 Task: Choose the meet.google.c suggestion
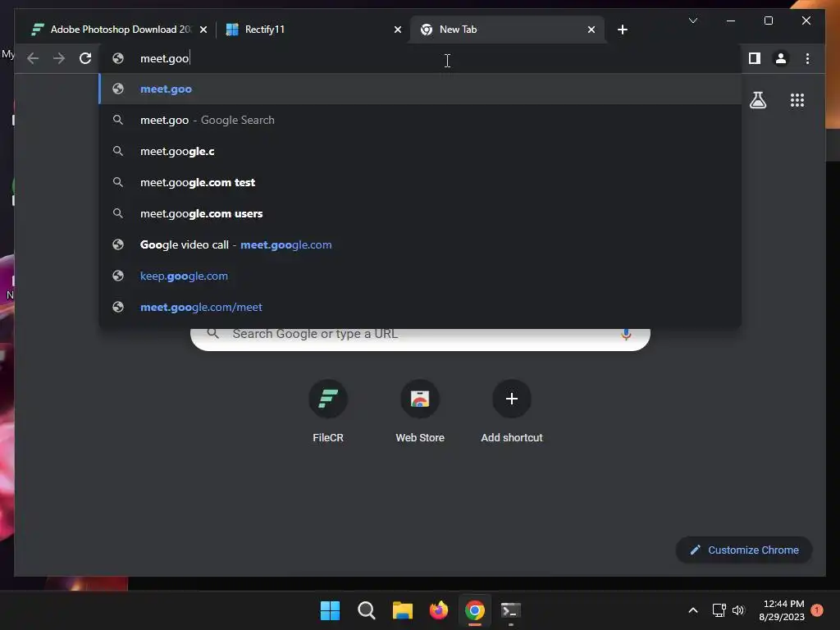(x=420, y=151)
